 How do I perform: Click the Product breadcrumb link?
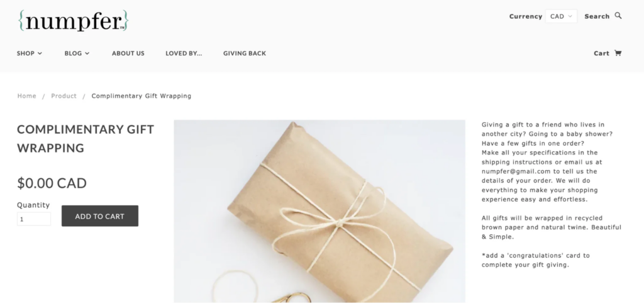click(64, 96)
